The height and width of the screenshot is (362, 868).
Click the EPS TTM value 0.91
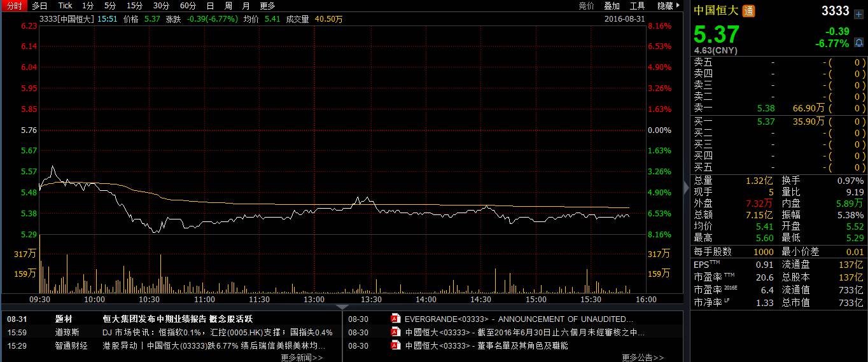click(765, 265)
